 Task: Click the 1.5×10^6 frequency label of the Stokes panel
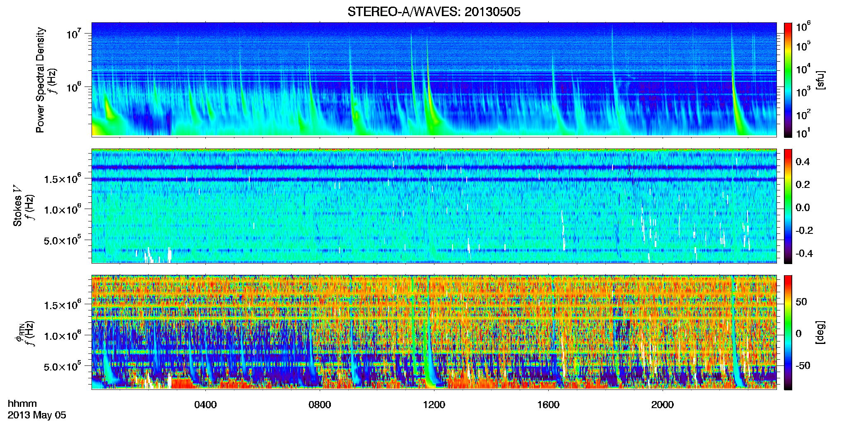(63, 179)
